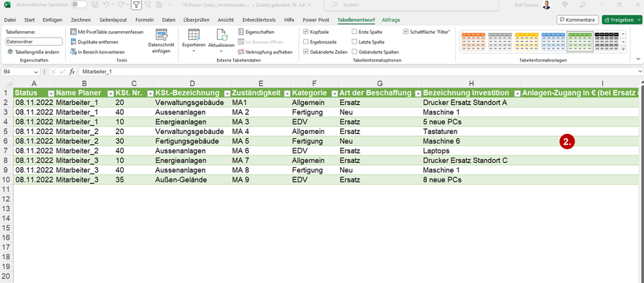Toggle Automatisches Speichern switch

point(79,4)
